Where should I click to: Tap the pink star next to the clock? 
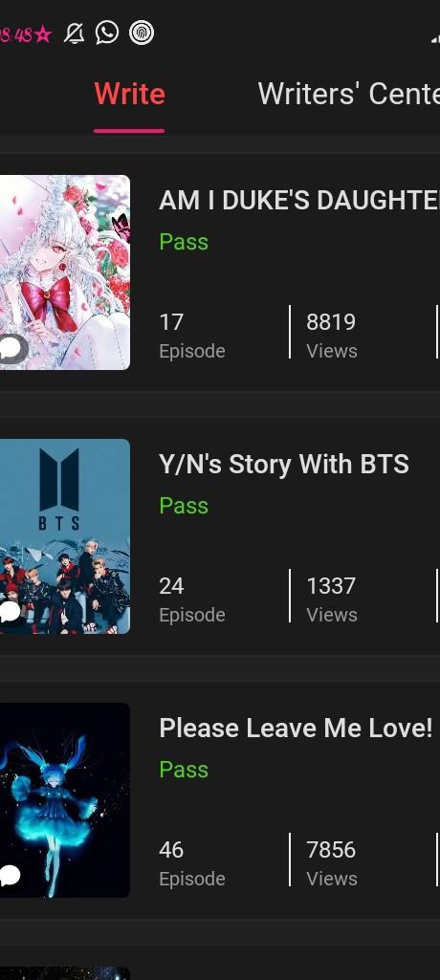coord(42,34)
